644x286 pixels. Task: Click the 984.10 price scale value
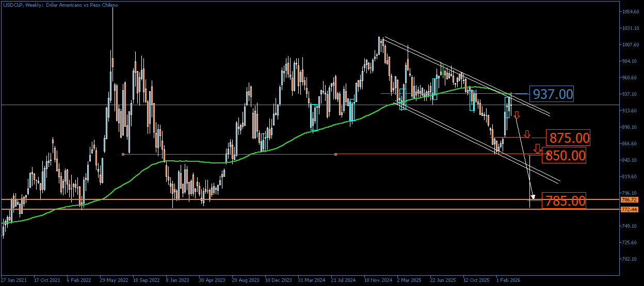tap(631, 61)
